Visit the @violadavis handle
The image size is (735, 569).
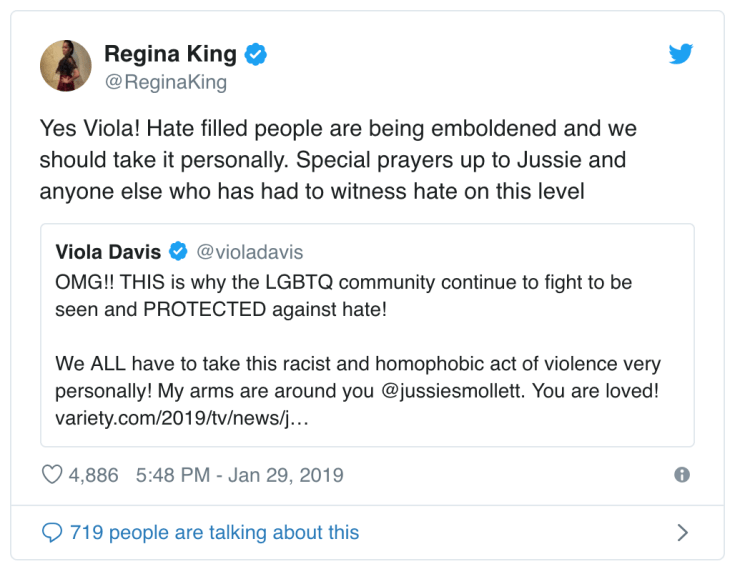coord(250,251)
